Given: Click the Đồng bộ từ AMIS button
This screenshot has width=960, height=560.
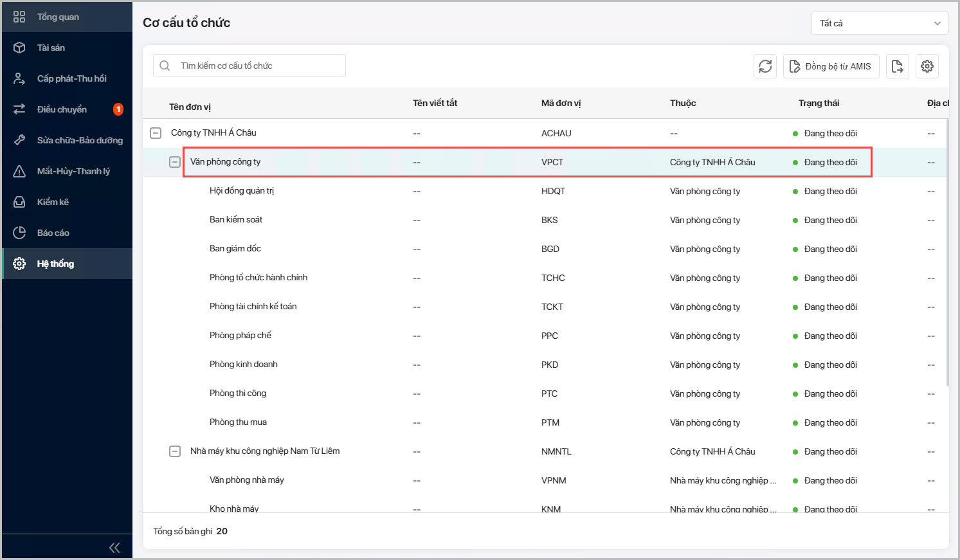Looking at the screenshot, I should click(830, 66).
